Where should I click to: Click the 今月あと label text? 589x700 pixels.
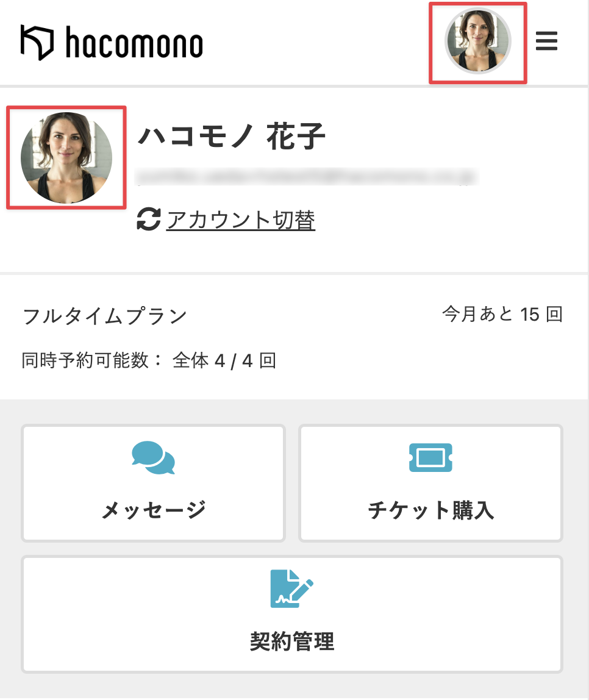coord(478,315)
